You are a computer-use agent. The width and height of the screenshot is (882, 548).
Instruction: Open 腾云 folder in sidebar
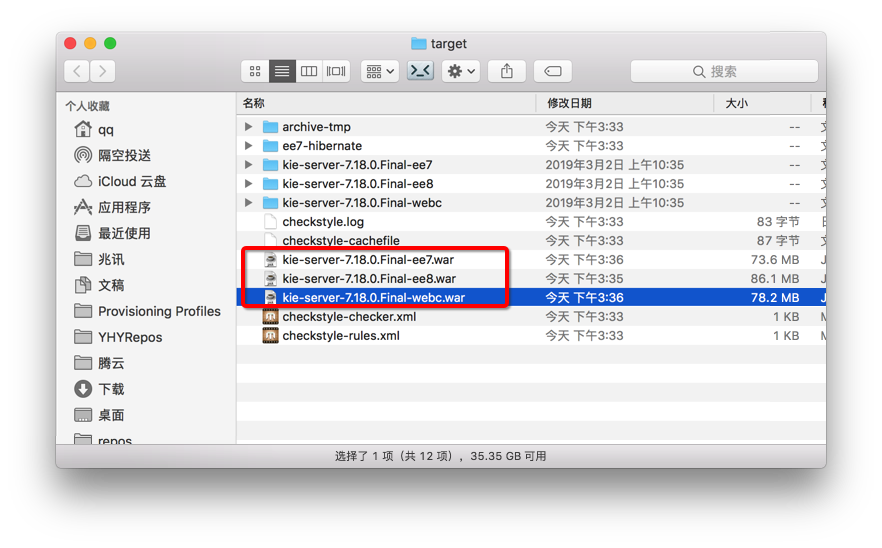tap(111, 363)
